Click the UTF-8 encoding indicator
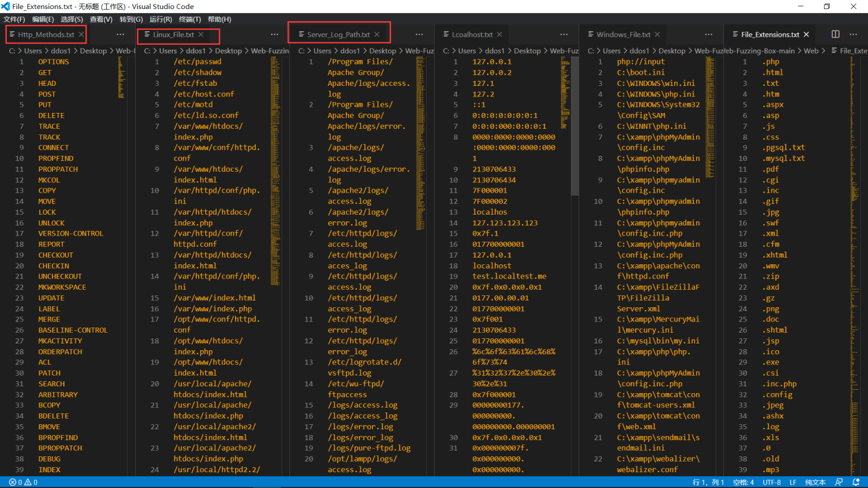868x488 pixels. pos(772,482)
